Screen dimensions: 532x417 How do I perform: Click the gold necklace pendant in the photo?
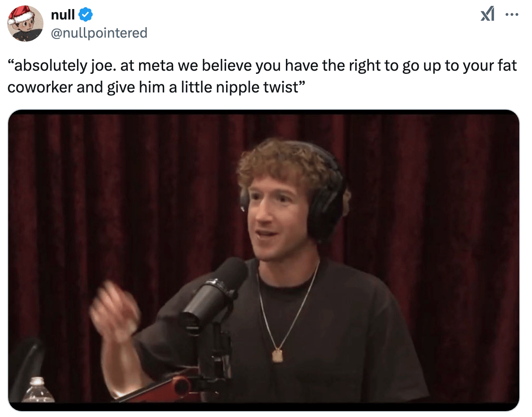(277, 355)
